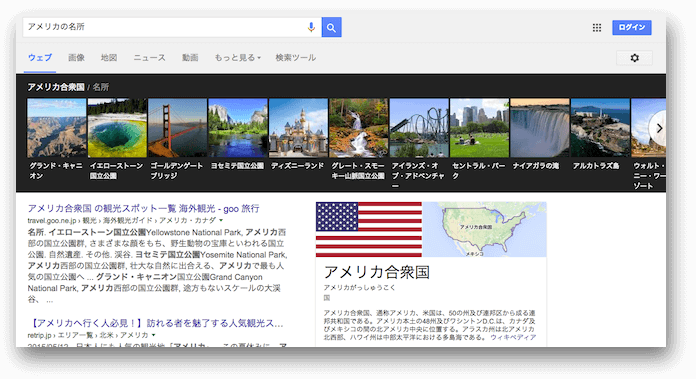
Task: Open the goo 旅行 search result title
Action: (143, 209)
